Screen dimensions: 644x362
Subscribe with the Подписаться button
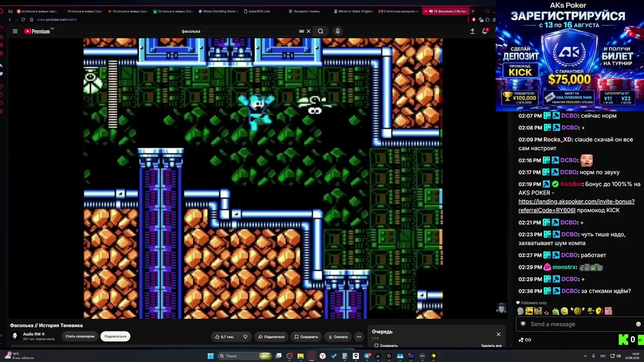pyautogui.click(x=115, y=336)
